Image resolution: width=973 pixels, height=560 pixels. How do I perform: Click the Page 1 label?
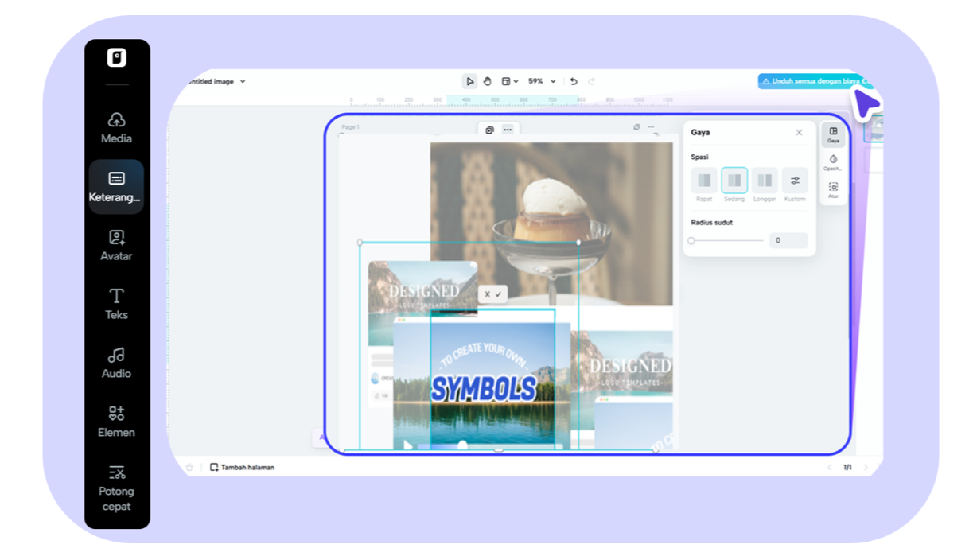(350, 127)
